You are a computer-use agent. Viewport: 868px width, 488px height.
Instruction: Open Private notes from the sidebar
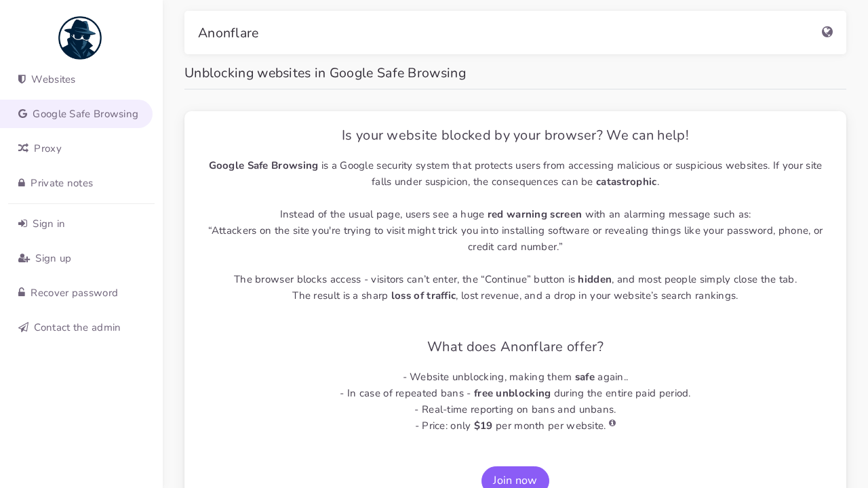(x=62, y=183)
